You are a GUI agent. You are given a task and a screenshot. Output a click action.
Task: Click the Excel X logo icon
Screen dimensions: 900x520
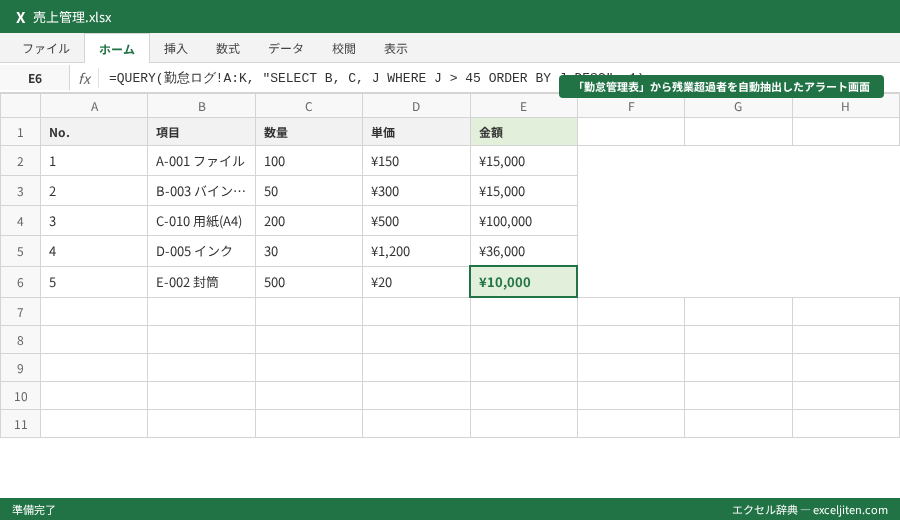coord(21,17)
